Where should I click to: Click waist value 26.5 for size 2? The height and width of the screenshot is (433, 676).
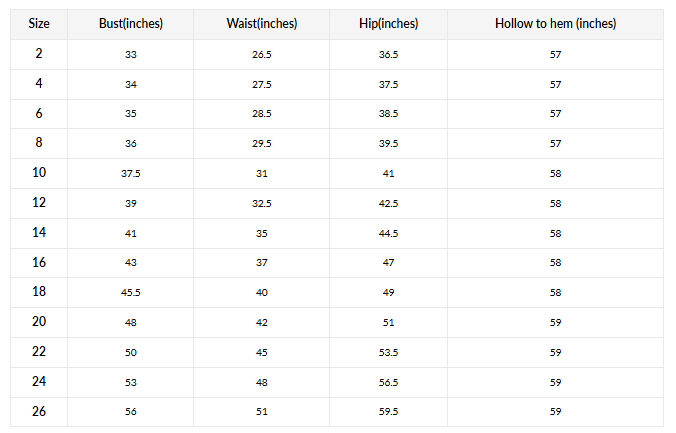tap(261, 53)
